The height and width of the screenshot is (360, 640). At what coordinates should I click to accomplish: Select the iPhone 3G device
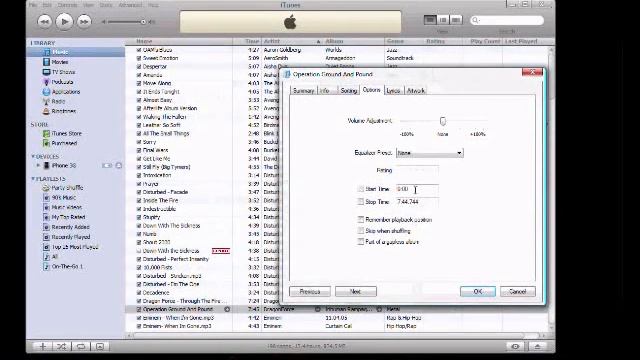coord(64,166)
